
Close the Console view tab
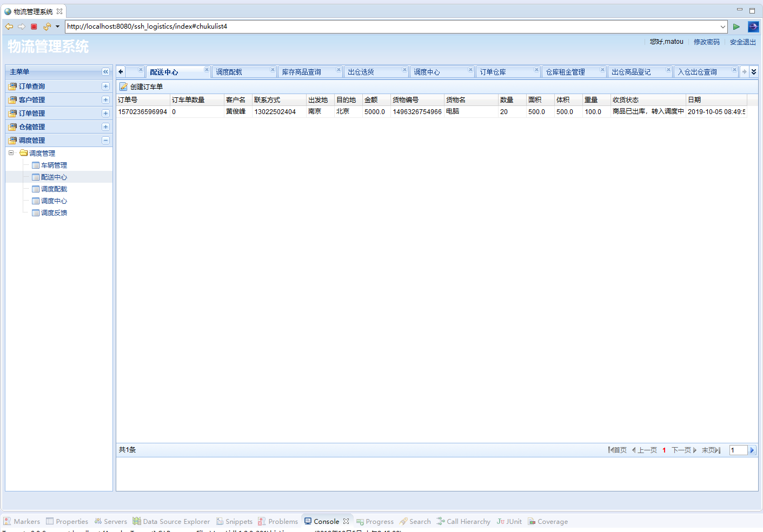(x=346, y=521)
